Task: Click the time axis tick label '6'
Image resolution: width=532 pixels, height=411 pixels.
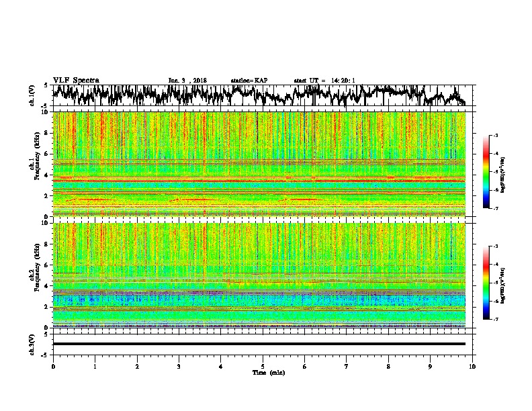Action: pos(305,367)
